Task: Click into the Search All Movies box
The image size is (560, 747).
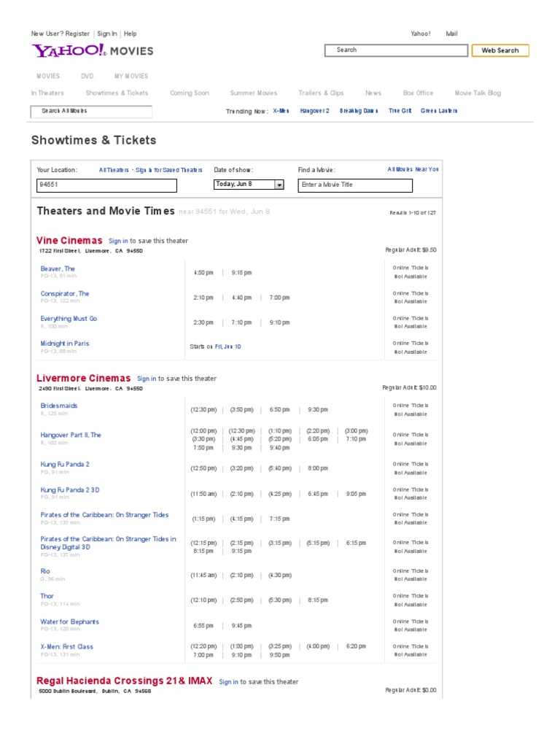Action: point(91,112)
